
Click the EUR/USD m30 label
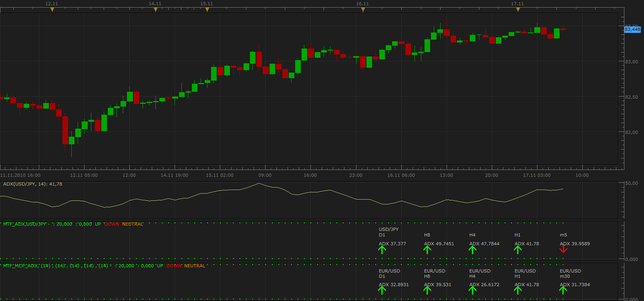point(570,274)
